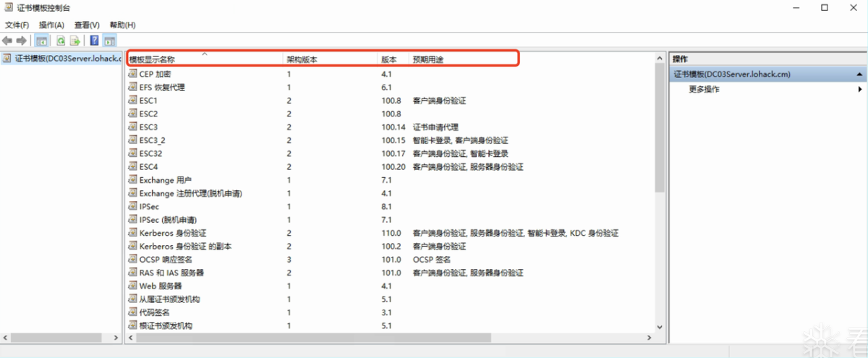The image size is (868, 358).
Task: Click the 操作 pane title
Action: [680, 59]
